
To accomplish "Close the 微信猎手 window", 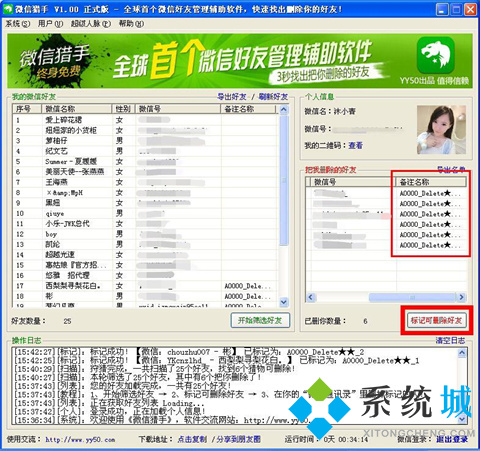I will tap(470, 9).
